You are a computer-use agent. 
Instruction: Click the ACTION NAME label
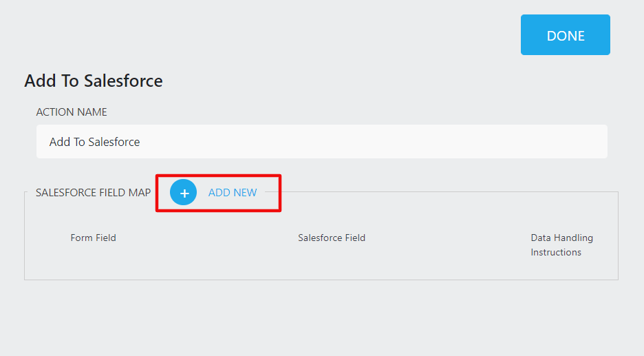(72, 112)
